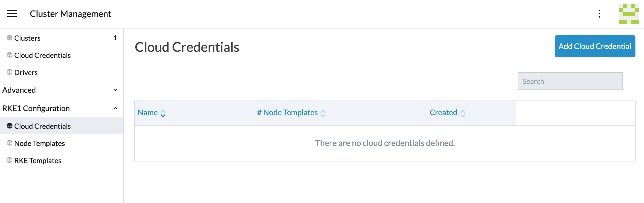Click the globe icon next to Drivers
Viewport: 644px width, 203px height.
coord(9,72)
